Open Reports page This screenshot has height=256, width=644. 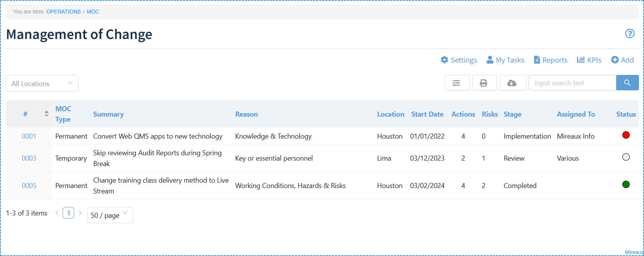tap(550, 60)
